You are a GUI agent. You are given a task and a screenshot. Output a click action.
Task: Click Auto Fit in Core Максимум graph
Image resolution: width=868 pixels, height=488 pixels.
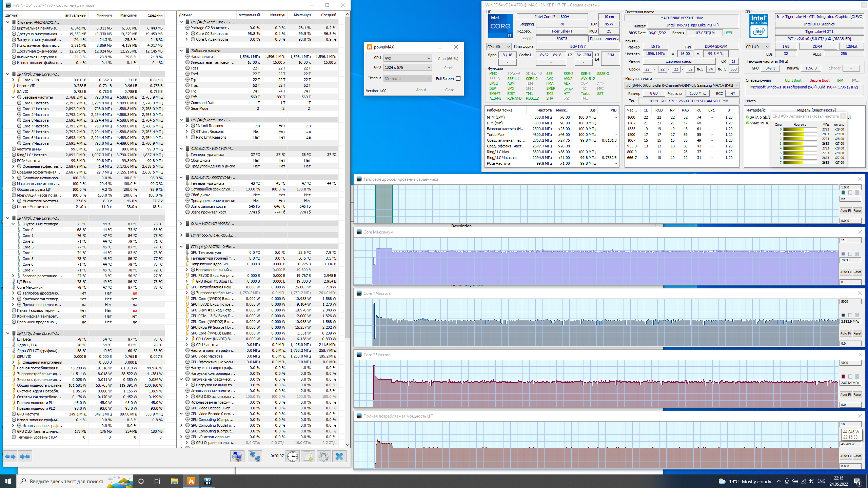846,272
